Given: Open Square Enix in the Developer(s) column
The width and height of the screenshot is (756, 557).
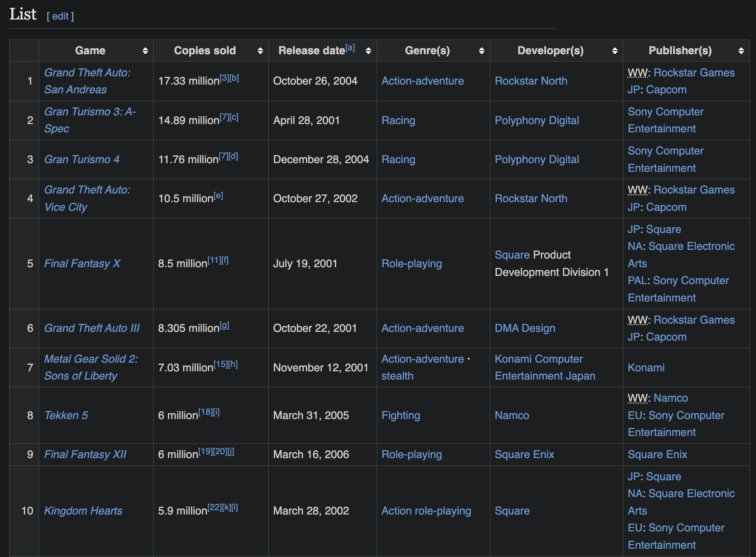Looking at the screenshot, I should (525, 454).
